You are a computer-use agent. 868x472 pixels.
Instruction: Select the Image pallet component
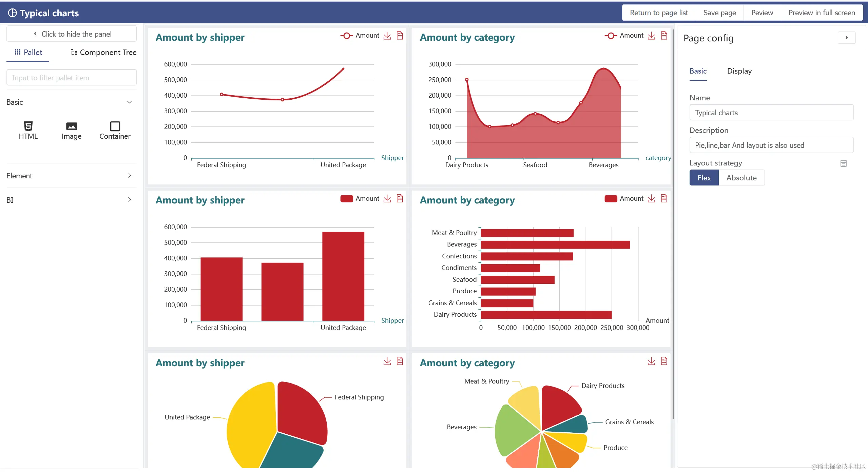71,130
